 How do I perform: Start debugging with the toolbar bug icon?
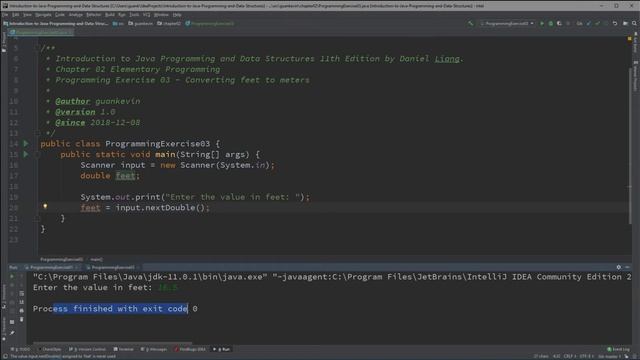point(551,24)
